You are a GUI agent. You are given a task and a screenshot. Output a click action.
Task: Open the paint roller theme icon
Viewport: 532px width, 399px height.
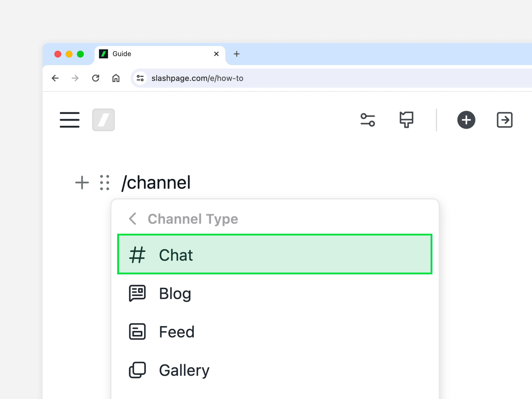[x=406, y=120]
